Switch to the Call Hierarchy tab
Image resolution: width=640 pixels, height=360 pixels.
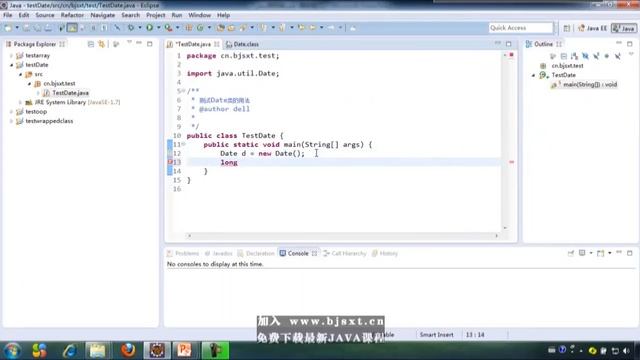pos(345,253)
